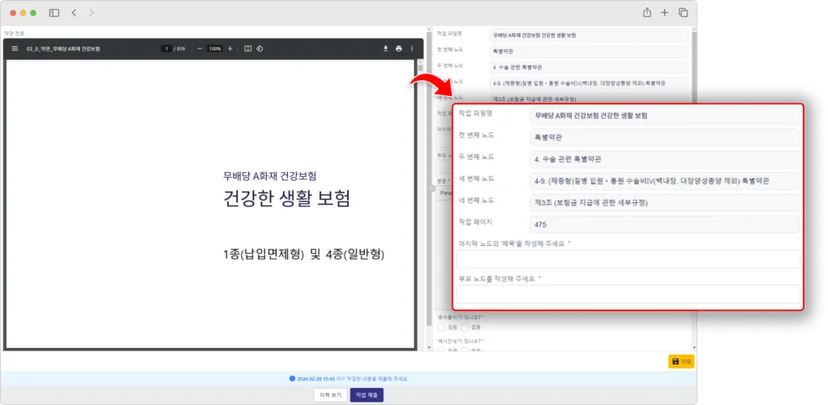Show the tab overview icon
Viewport: 828px width, 405px height.
683,13
